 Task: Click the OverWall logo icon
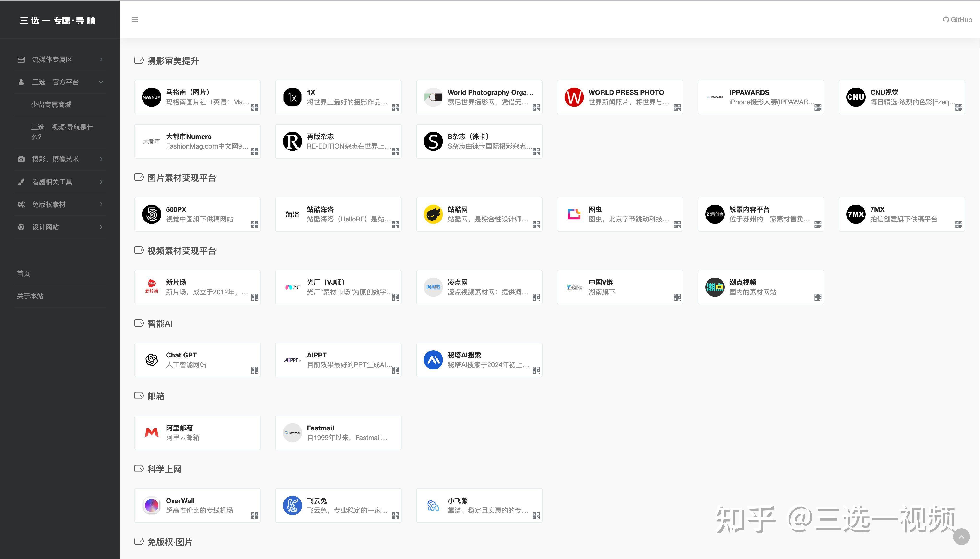[x=152, y=506]
